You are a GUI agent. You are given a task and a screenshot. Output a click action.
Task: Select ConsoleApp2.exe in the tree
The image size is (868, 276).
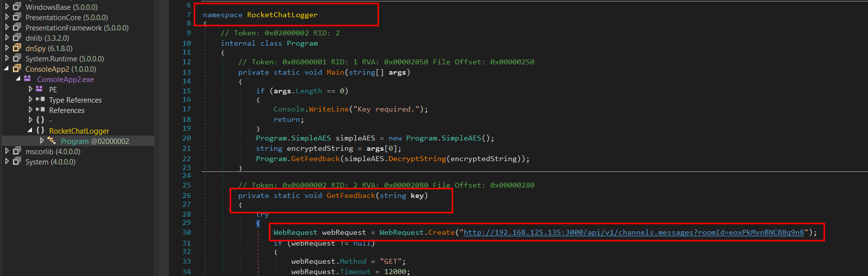(x=65, y=80)
